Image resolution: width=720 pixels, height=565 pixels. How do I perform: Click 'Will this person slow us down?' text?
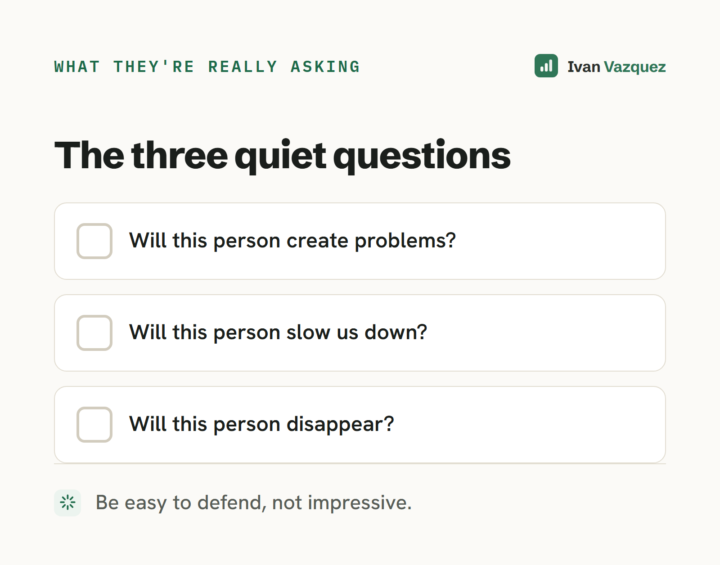click(278, 333)
